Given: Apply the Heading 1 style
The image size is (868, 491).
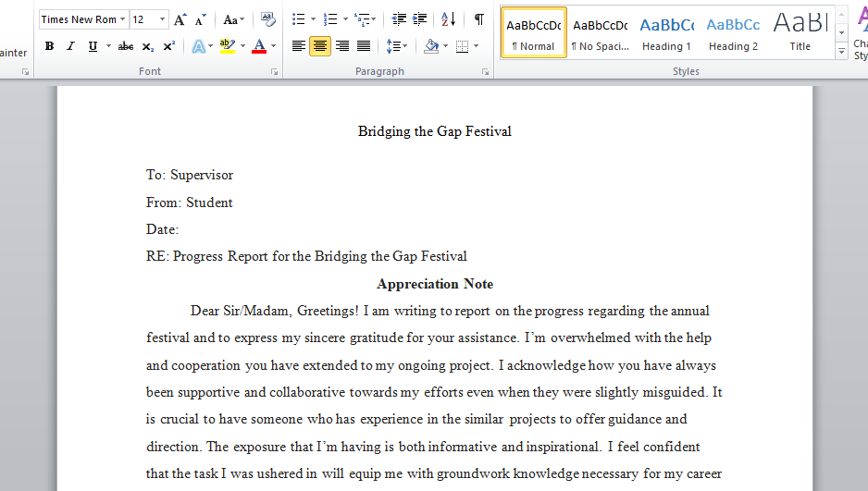Looking at the screenshot, I should [x=666, y=32].
